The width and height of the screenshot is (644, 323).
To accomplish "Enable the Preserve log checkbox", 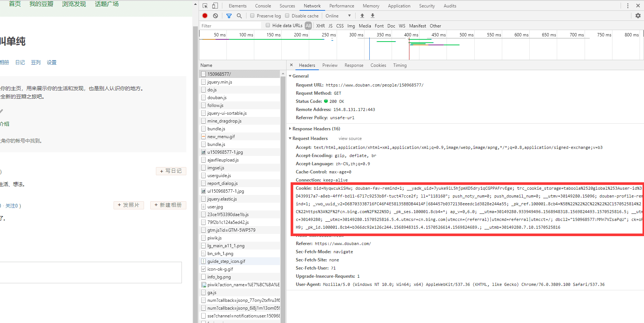I will coord(252,16).
